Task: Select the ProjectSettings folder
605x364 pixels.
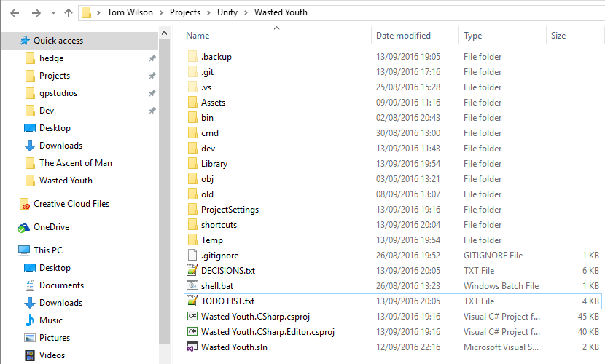Action: [x=230, y=210]
